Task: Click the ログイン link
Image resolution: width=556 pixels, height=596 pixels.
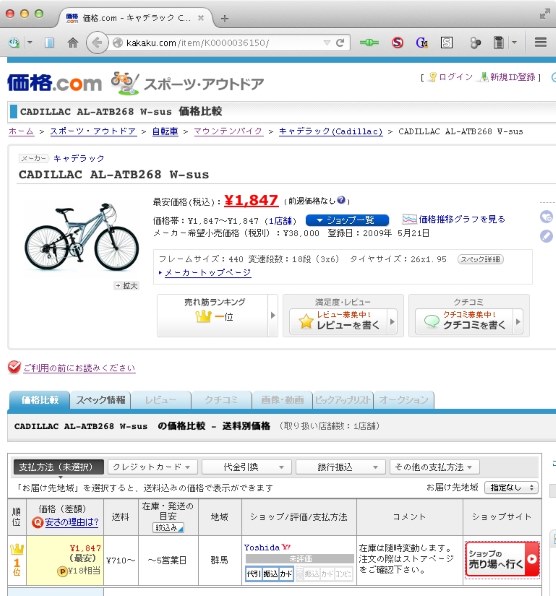Action: click(455, 77)
